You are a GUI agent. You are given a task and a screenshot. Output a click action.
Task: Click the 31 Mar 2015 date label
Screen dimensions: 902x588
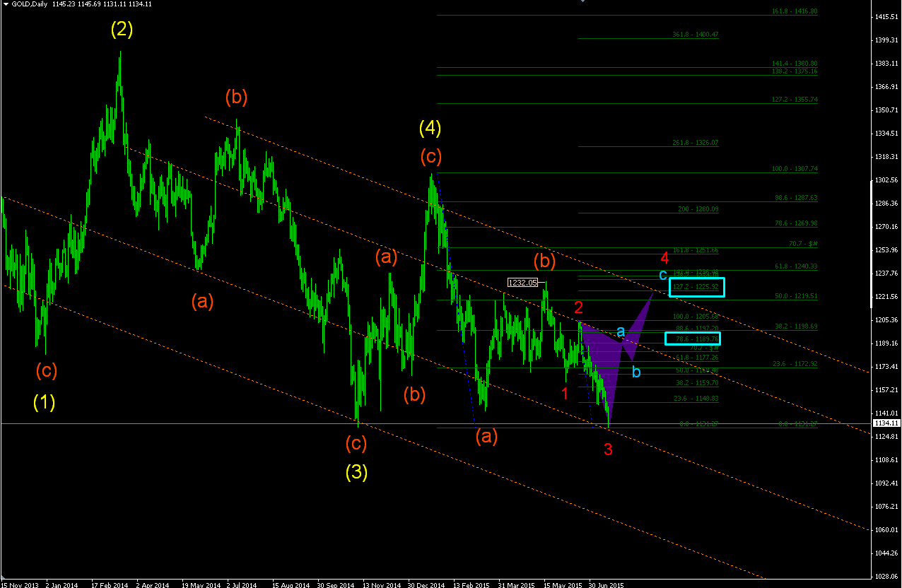pyautogui.click(x=517, y=585)
